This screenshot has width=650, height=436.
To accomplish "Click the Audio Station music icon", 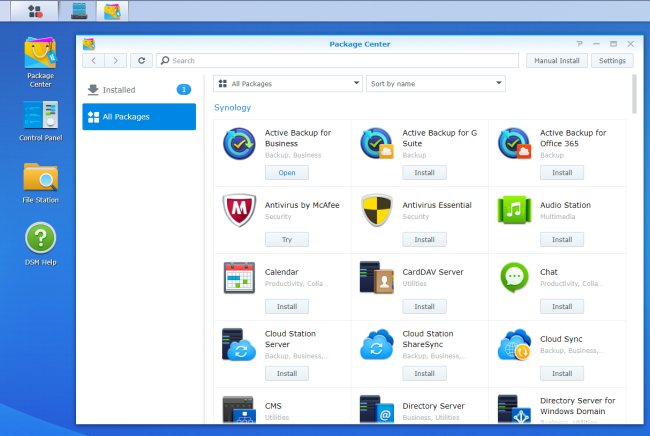I will point(514,210).
